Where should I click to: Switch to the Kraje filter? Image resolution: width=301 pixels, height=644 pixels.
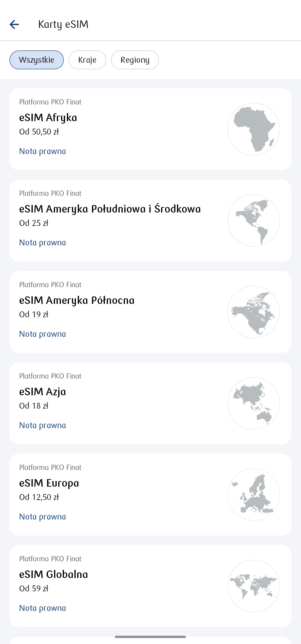(x=87, y=60)
